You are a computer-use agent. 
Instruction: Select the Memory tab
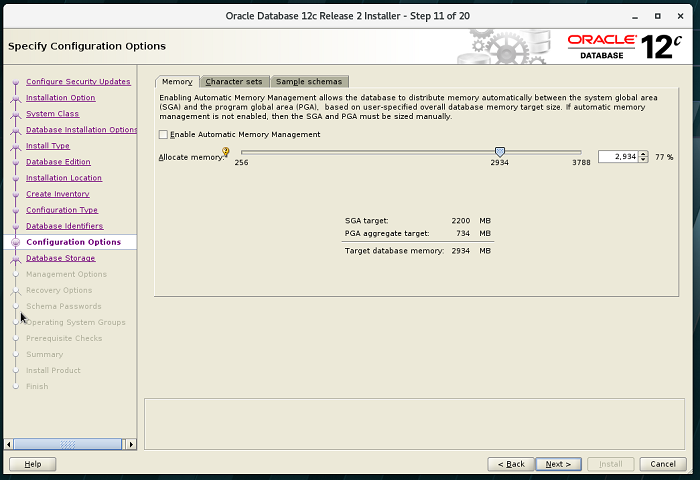[177, 81]
